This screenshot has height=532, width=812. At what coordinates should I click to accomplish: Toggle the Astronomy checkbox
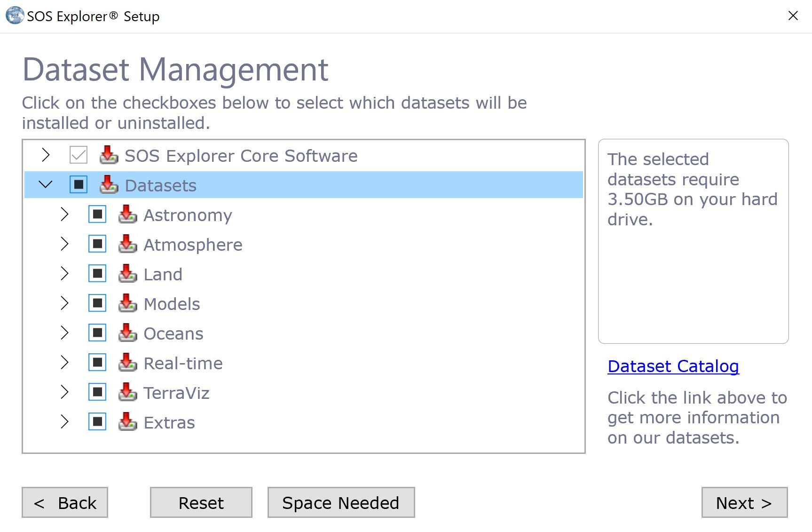(x=97, y=214)
